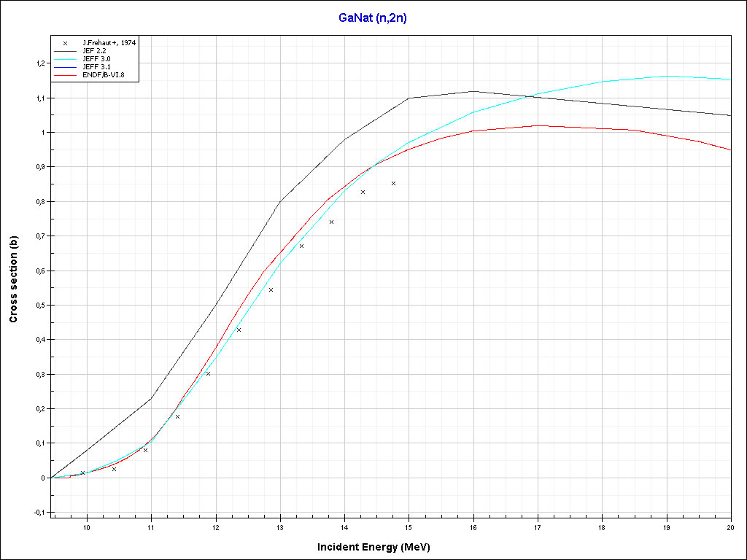Viewport: 747px width, 560px height.
Task: Click the red line swatch in legend
Action: (65, 75)
